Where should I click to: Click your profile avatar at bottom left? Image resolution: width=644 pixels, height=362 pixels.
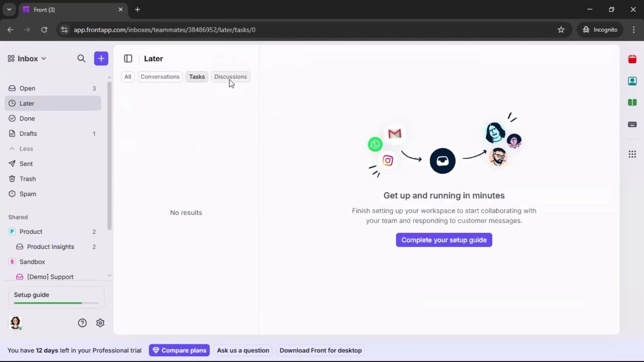click(x=16, y=323)
